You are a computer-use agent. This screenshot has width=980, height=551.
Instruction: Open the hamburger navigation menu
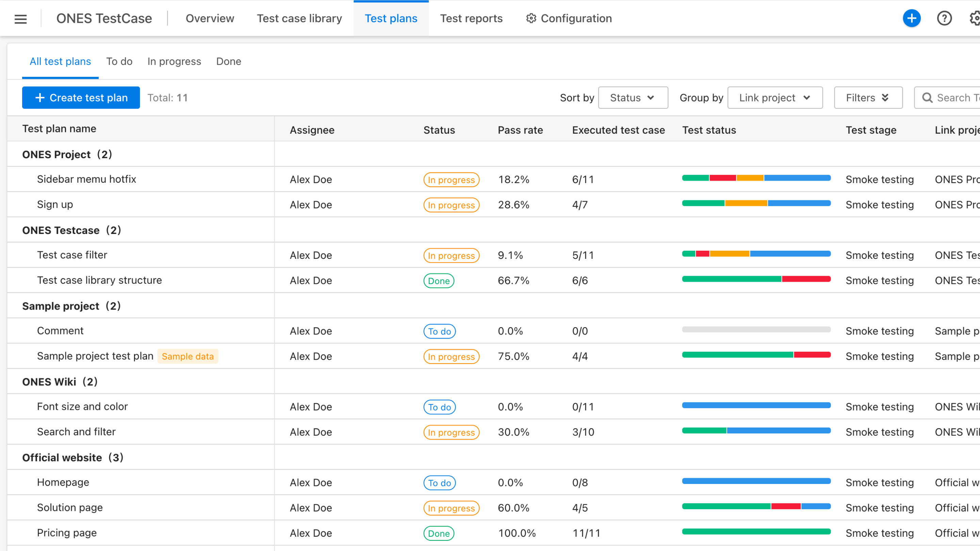click(20, 18)
